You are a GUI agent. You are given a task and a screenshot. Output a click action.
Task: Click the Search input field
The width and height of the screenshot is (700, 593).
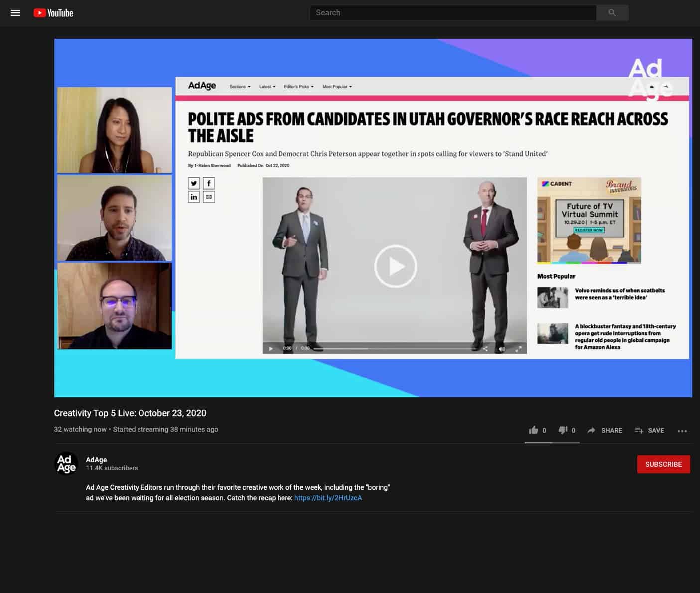[453, 13]
